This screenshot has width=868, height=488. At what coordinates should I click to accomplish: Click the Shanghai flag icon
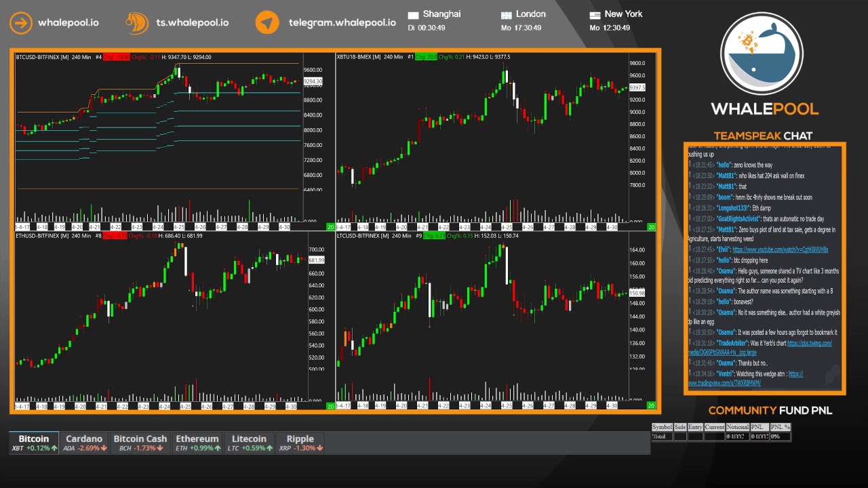(414, 15)
